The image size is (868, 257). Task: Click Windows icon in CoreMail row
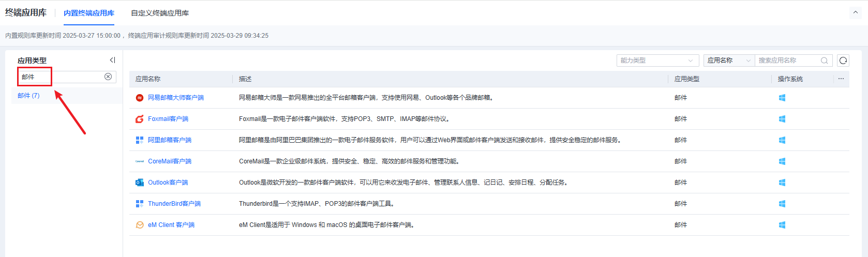[782, 161]
